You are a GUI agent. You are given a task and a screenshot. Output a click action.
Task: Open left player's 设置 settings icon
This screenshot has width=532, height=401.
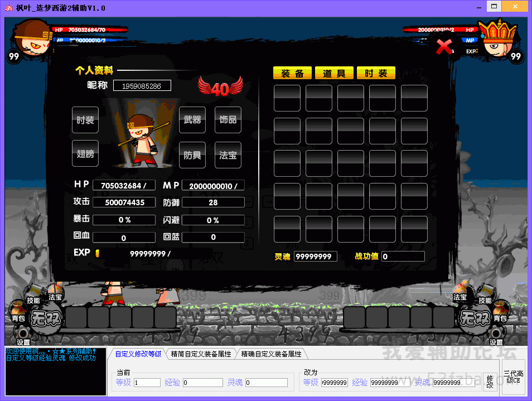23,337
